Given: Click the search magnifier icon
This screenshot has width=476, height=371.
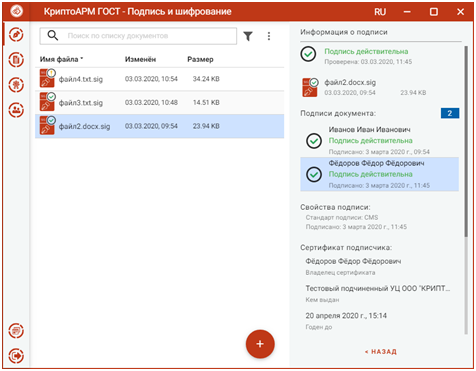Looking at the screenshot, I should point(53,35).
